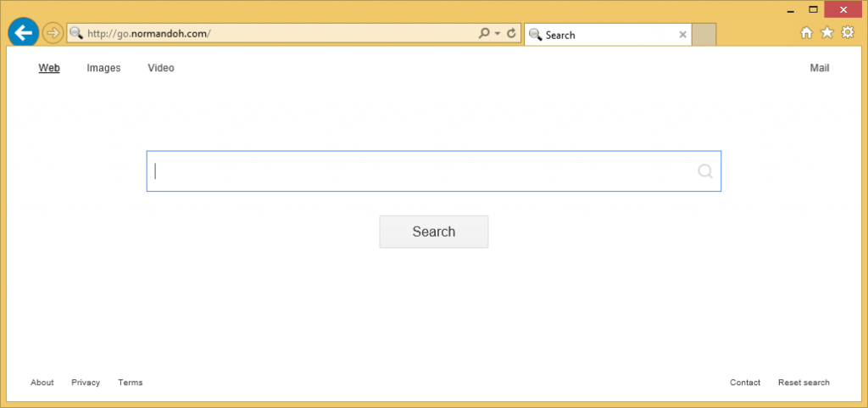This screenshot has height=408, width=868.
Task: Open a new blank tab
Action: pos(705,35)
